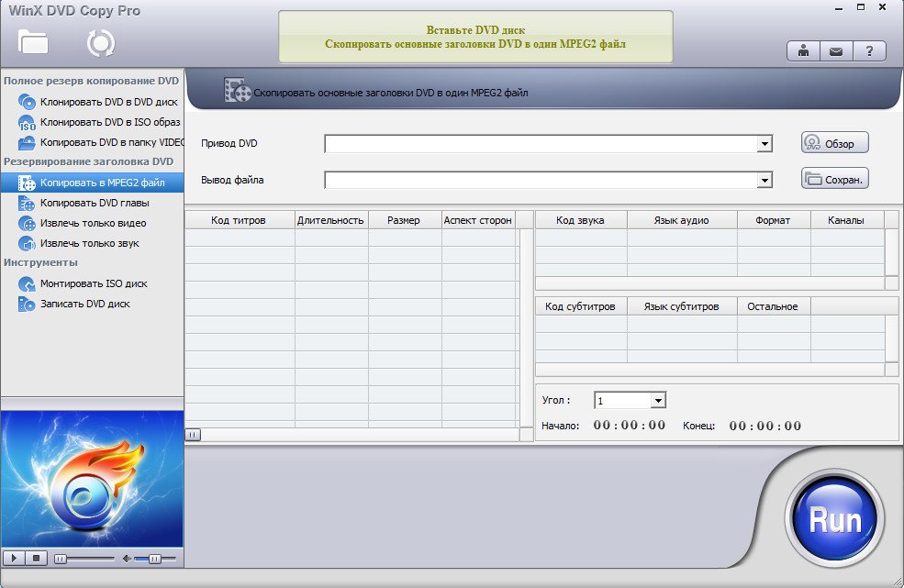Viewport: 904px width, 588px height.
Task: Open help with the question mark button
Action: pos(869,51)
